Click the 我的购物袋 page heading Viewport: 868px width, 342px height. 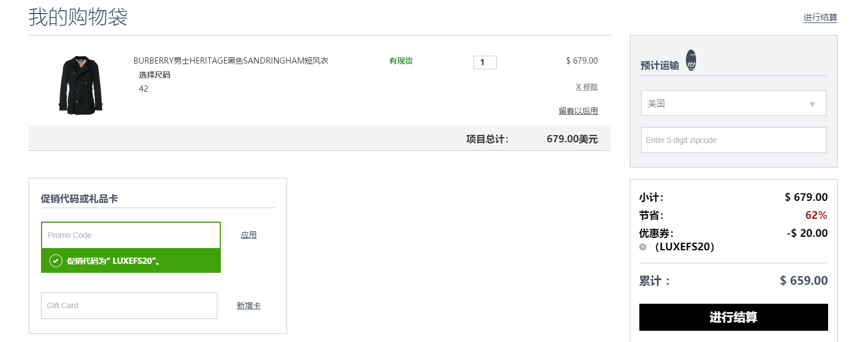pos(78,17)
